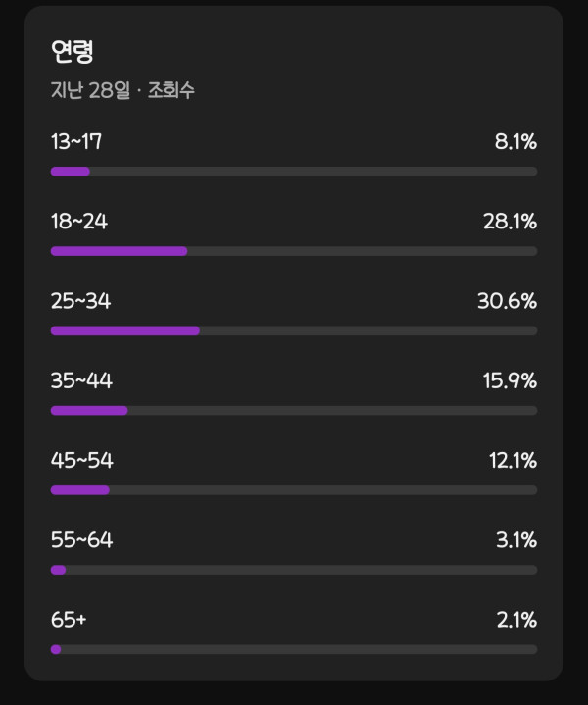Select the 45~54 age label
The image size is (588, 705).
coord(81,460)
